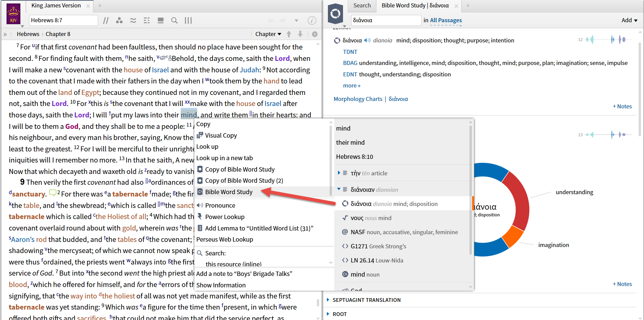Click the back navigation arrow in KJV toolbar
The height and width of the screenshot is (320, 644).
[x=271, y=21]
